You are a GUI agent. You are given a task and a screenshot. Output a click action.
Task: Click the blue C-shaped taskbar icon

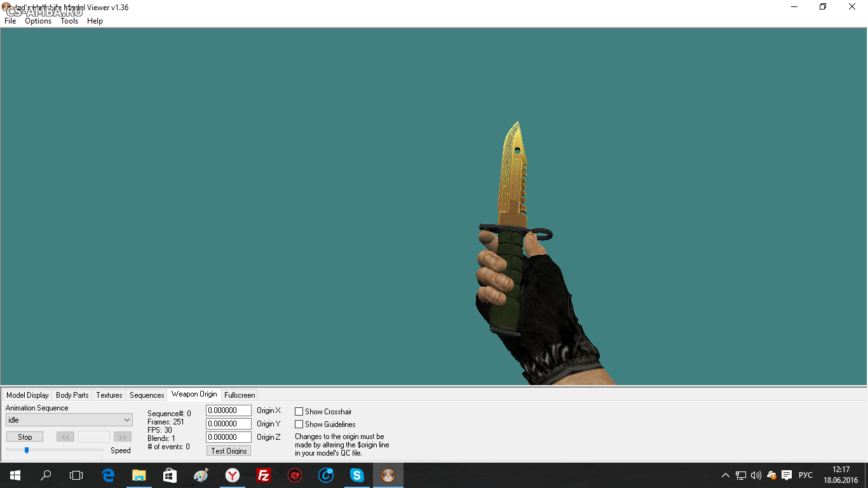(326, 475)
